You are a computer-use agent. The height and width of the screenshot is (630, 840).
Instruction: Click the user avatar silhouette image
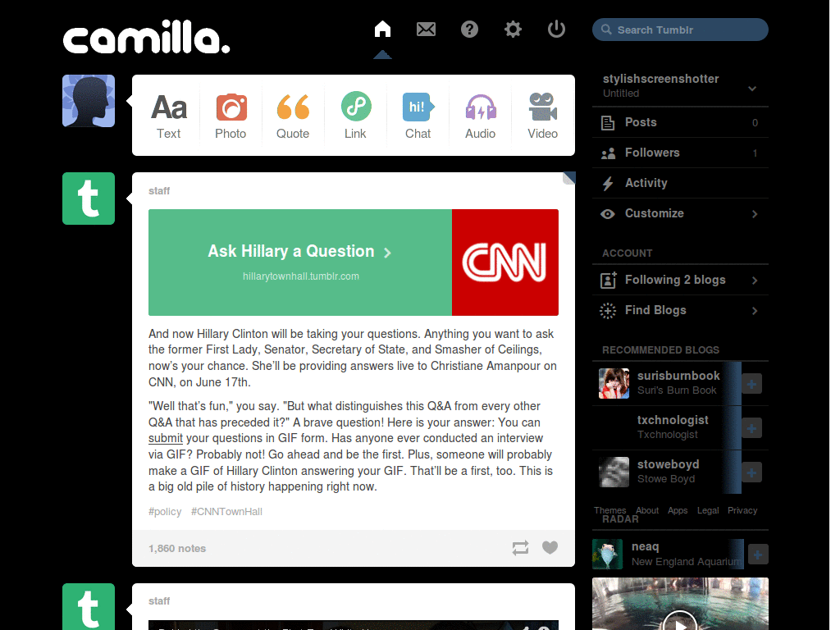coord(89,101)
